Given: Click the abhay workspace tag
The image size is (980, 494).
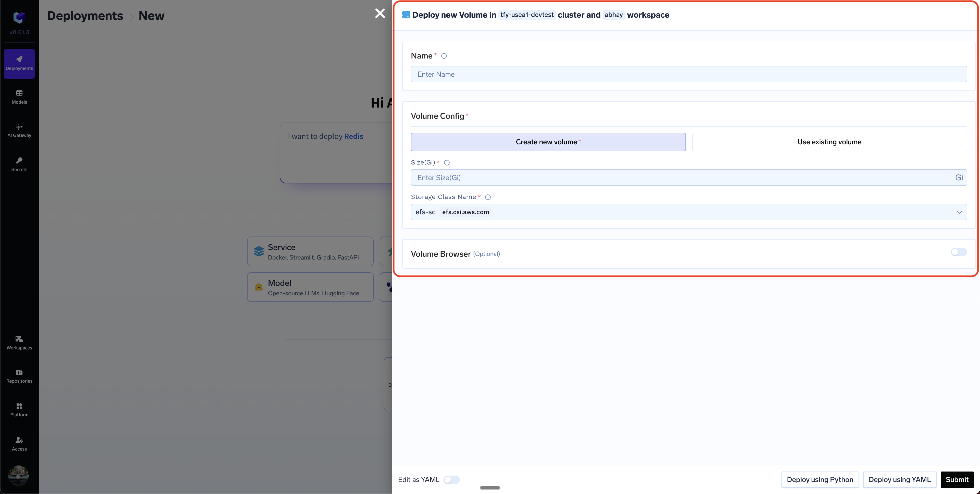Looking at the screenshot, I should pos(614,15).
